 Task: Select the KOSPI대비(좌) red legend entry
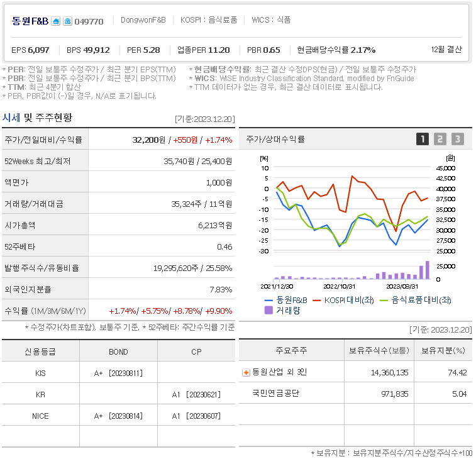click(343, 300)
